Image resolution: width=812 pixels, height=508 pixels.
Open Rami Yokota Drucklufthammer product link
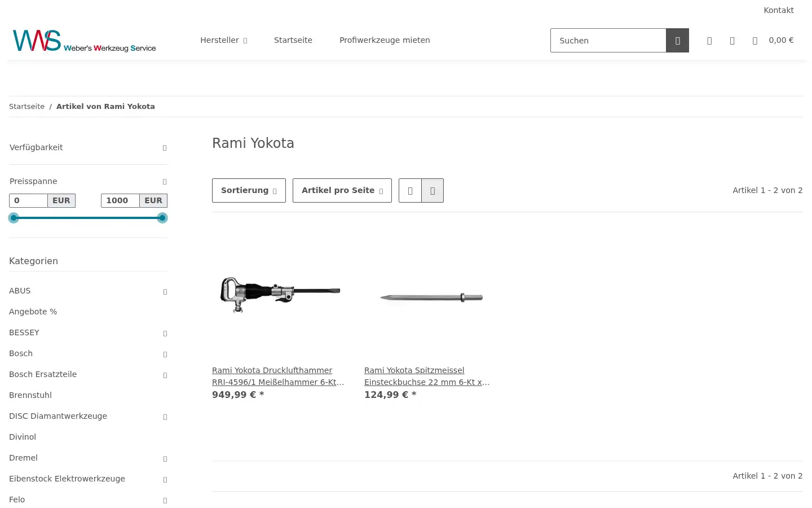tap(278, 376)
